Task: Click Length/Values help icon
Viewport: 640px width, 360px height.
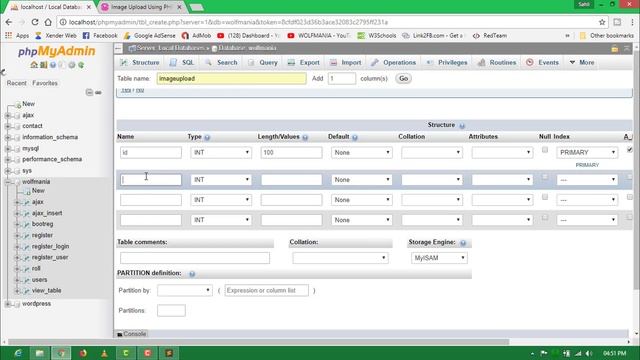Action: [305, 138]
